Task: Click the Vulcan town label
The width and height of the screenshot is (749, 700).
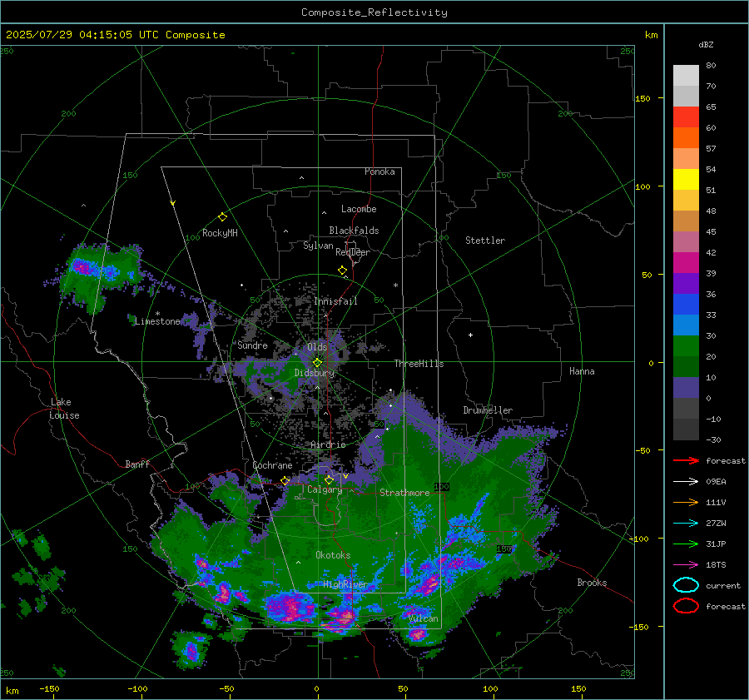Action: (x=424, y=618)
